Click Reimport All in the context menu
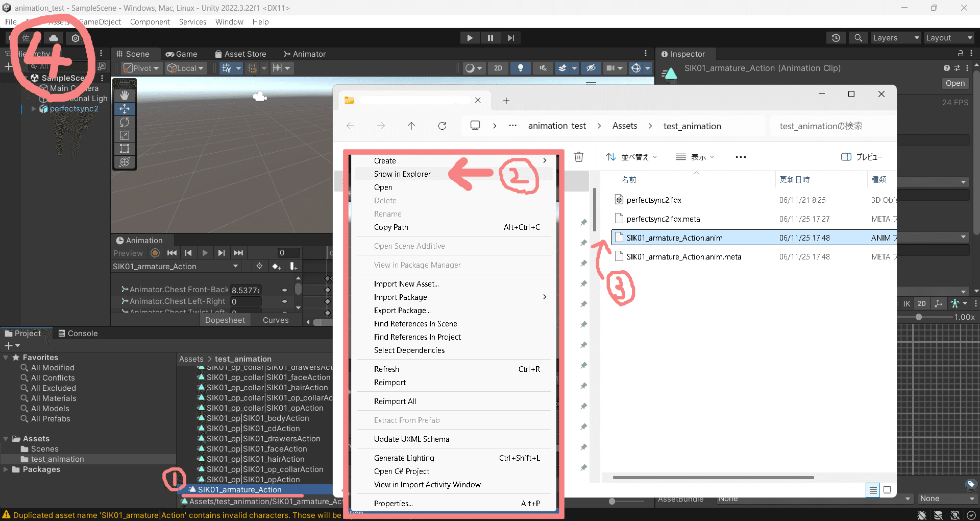The width and height of the screenshot is (980, 521). point(396,401)
